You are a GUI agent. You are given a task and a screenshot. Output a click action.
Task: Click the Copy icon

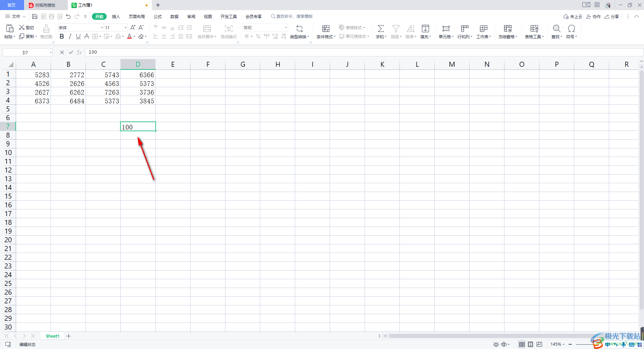(x=22, y=36)
